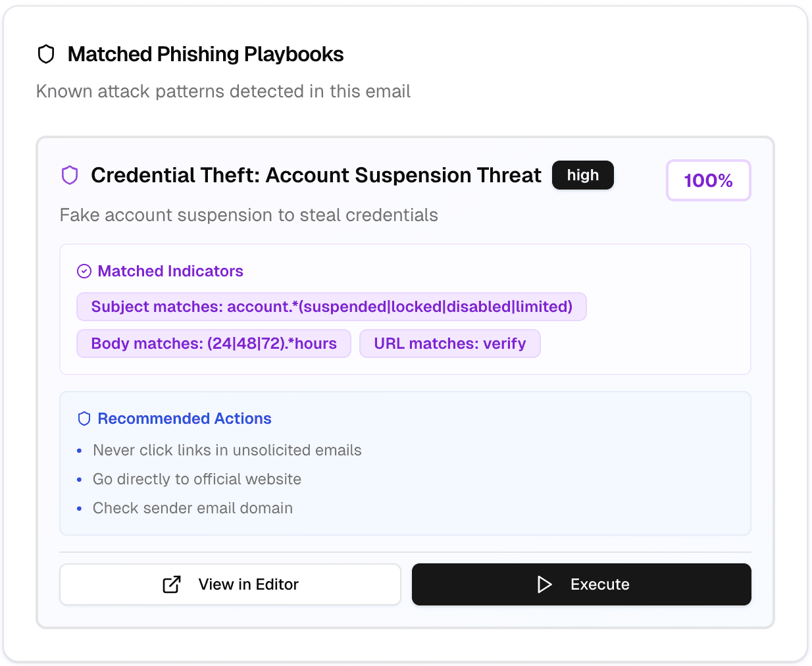Click the blue shield icon beside Recommended Actions
The width and height of the screenshot is (812, 666).
pyautogui.click(x=84, y=418)
